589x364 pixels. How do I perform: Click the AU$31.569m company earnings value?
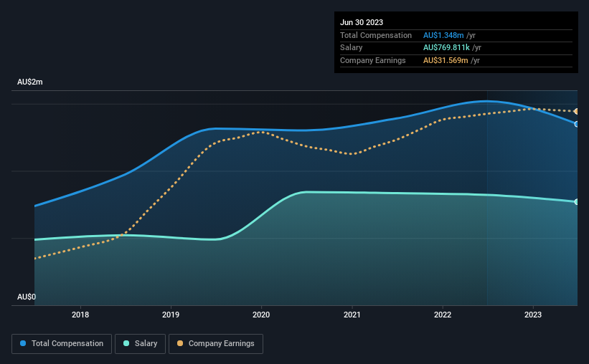[x=446, y=60]
